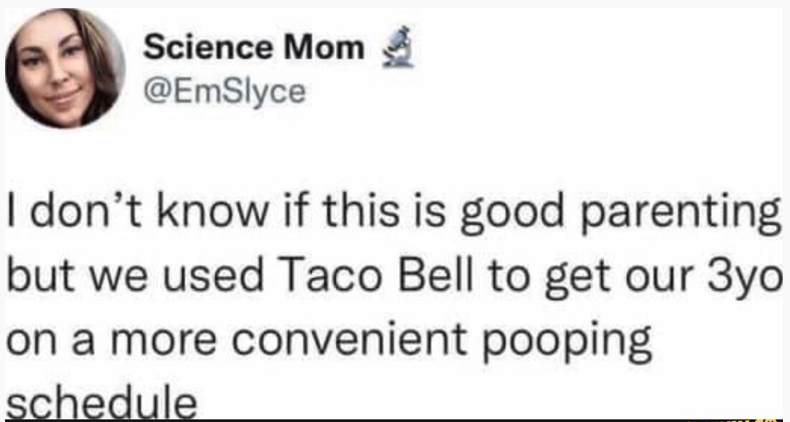This screenshot has height=422, width=790.
Task: Open the Science Mom profile picture
Action: point(65,68)
